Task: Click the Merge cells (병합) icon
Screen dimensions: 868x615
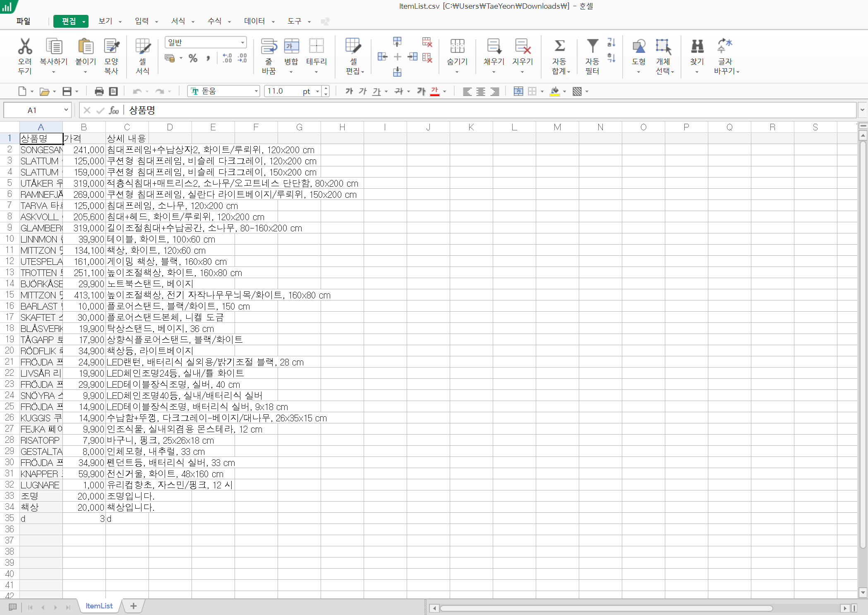Action: coord(291,46)
